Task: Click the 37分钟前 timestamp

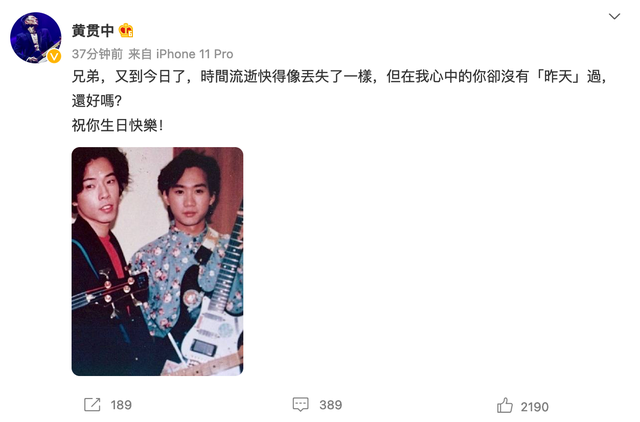Action: (x=97, y=54)
